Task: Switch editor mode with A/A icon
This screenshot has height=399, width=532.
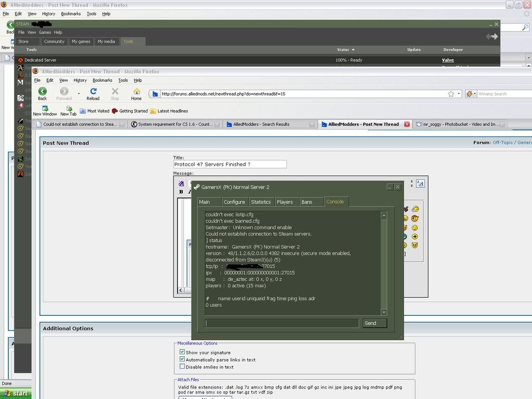Action: pos(420,183)
